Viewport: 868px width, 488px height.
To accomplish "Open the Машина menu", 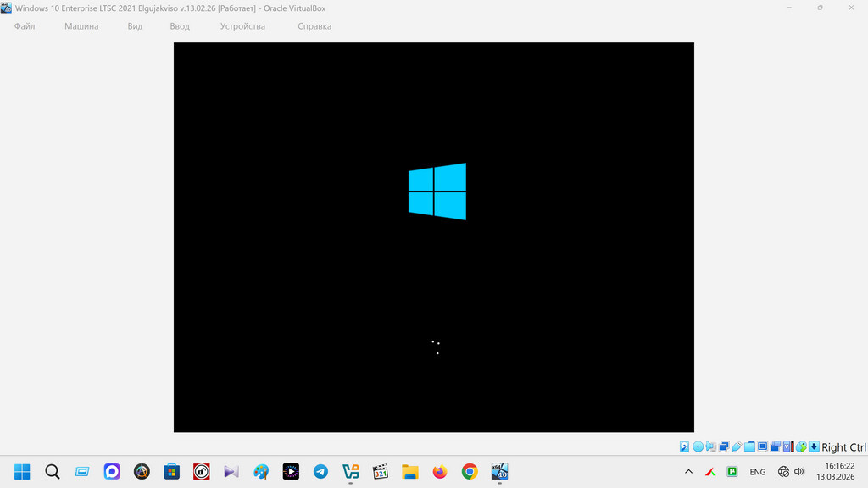I will 81,26.
